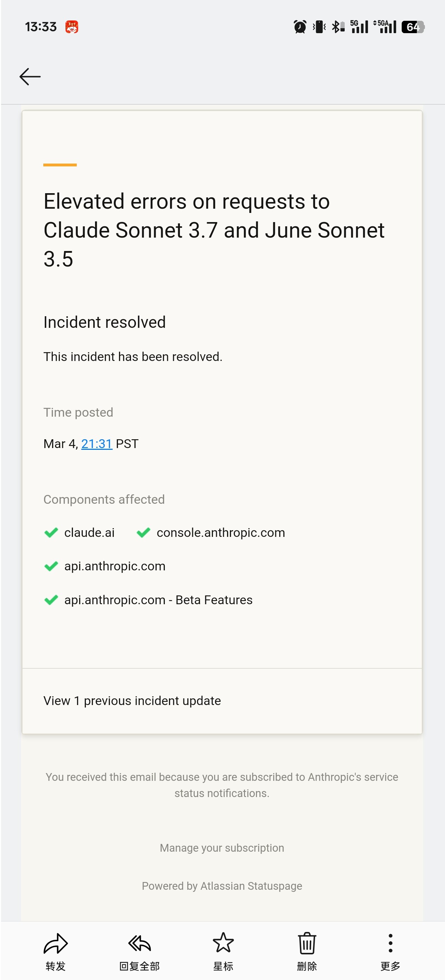Tap the Bluetooth status icon

click(338, 27)
